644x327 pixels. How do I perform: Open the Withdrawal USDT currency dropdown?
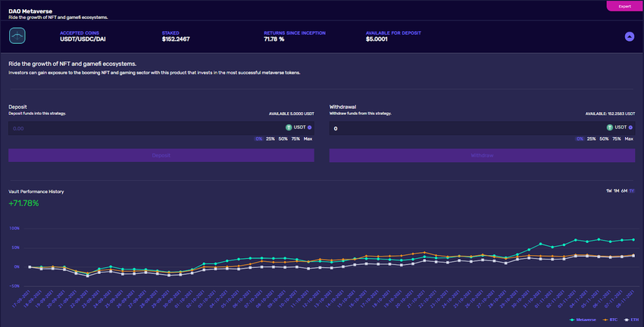pos(631,128)
